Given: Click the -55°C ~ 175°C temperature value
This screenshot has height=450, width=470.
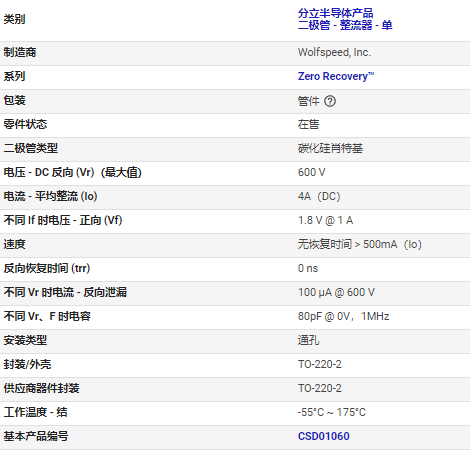Looking at the screenshot, I should tap(332, 412).
